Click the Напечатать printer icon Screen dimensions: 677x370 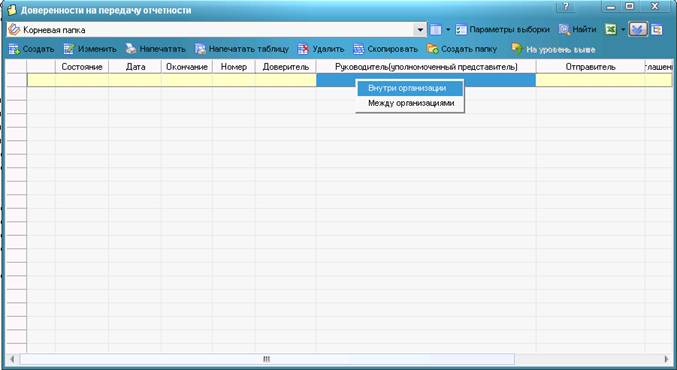tap(131, 49)
